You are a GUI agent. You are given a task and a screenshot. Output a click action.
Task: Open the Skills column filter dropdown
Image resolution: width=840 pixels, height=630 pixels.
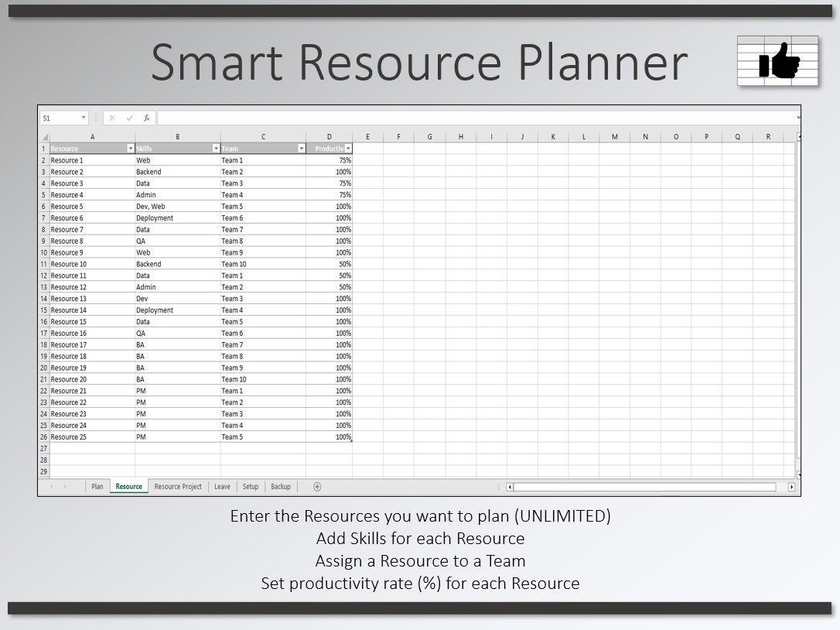217,148
